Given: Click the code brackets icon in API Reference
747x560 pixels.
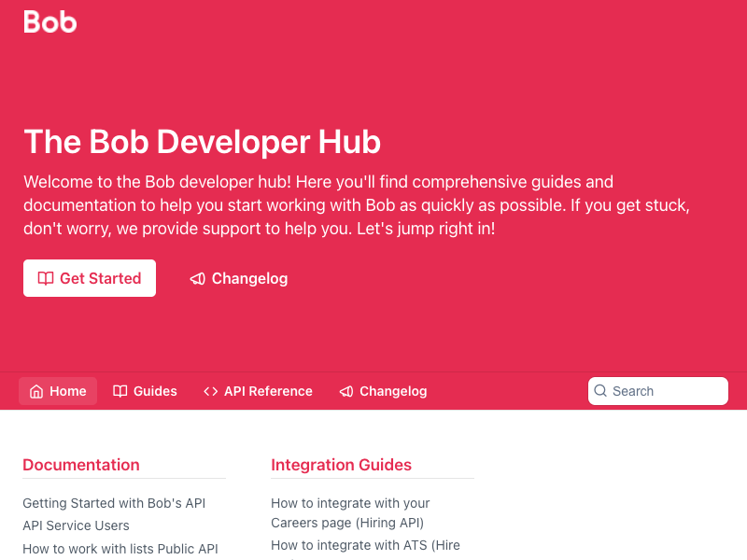Looking at the screenshot, I should tap(211, 391).
